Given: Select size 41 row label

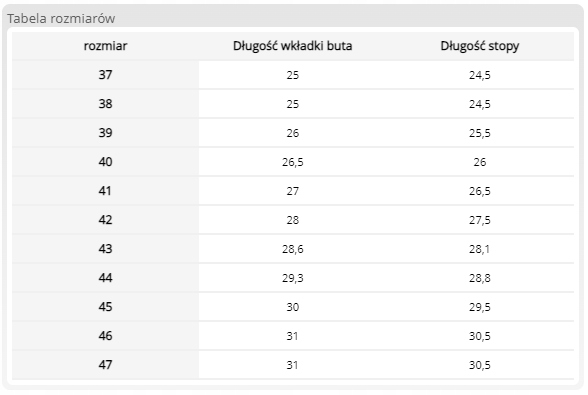Looking at the screenshot, I should 105,191.
